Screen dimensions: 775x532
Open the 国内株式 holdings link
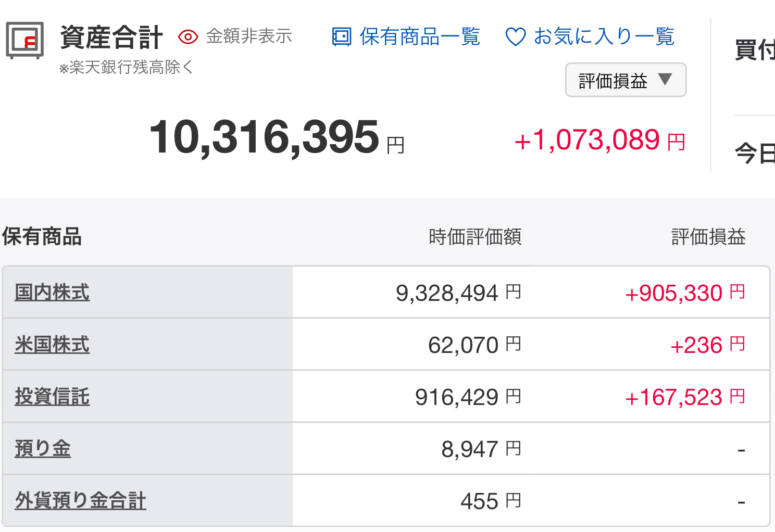point(52,292)
